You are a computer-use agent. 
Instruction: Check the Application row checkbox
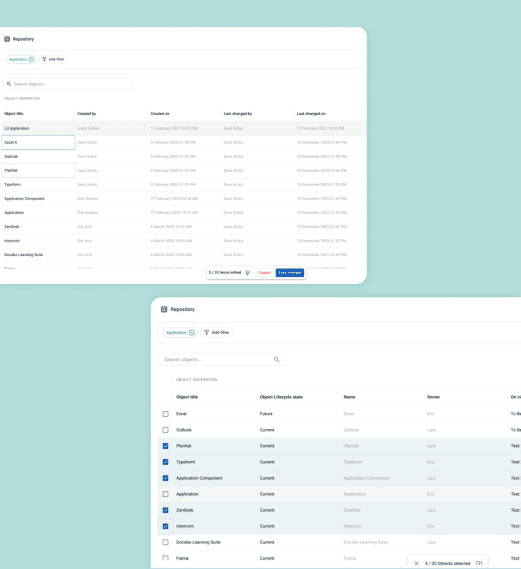pos(165,494)
